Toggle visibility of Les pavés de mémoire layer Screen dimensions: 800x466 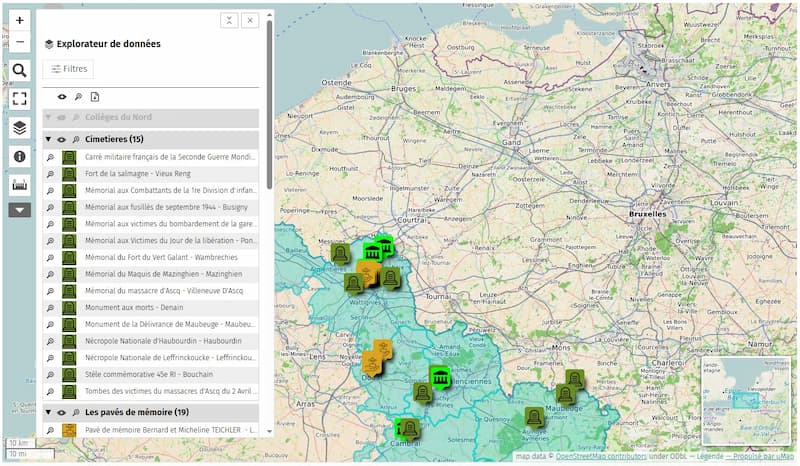click(x=61, y=412)
